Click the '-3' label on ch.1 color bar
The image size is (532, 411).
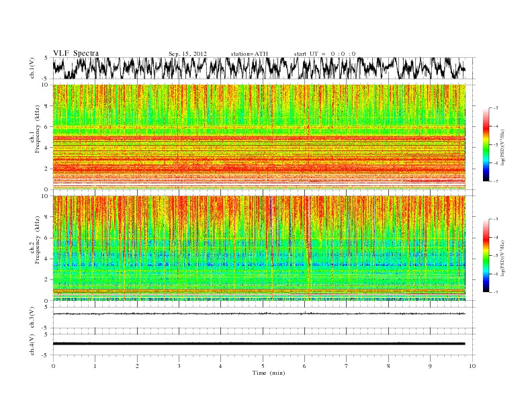coord(496,108)
